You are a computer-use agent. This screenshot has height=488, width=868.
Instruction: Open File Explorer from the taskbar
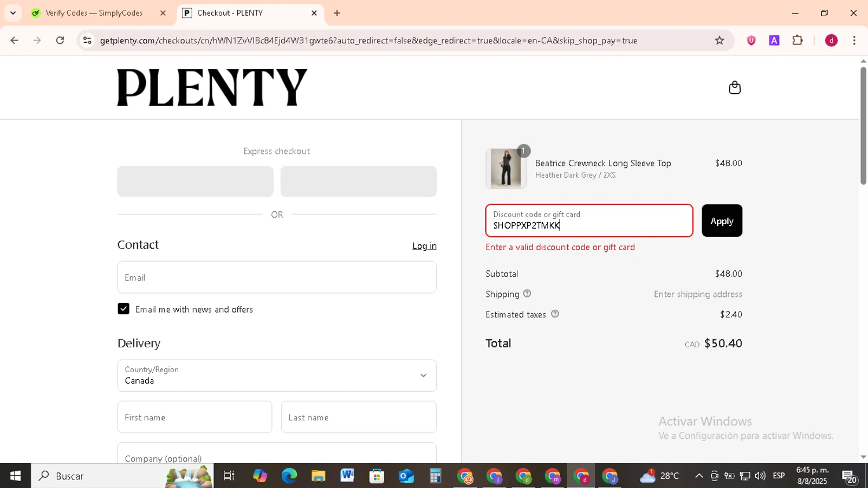tap(318, 476)
